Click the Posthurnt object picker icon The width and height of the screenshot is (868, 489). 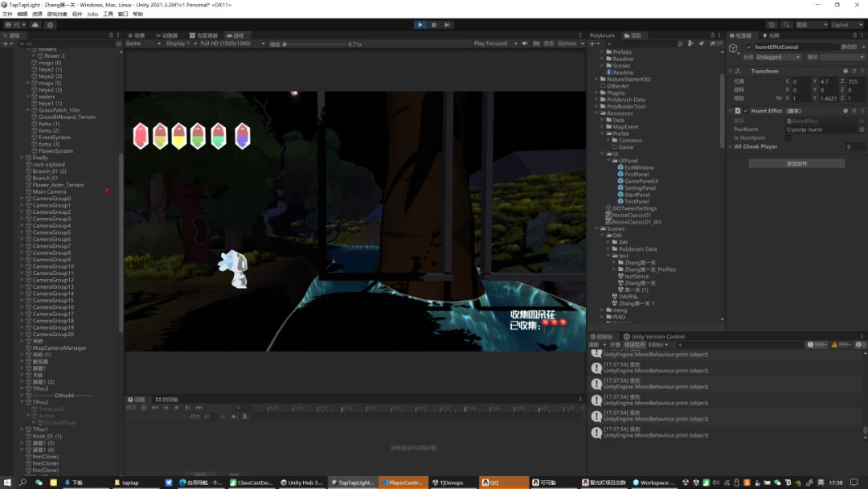tap(862, 129)
